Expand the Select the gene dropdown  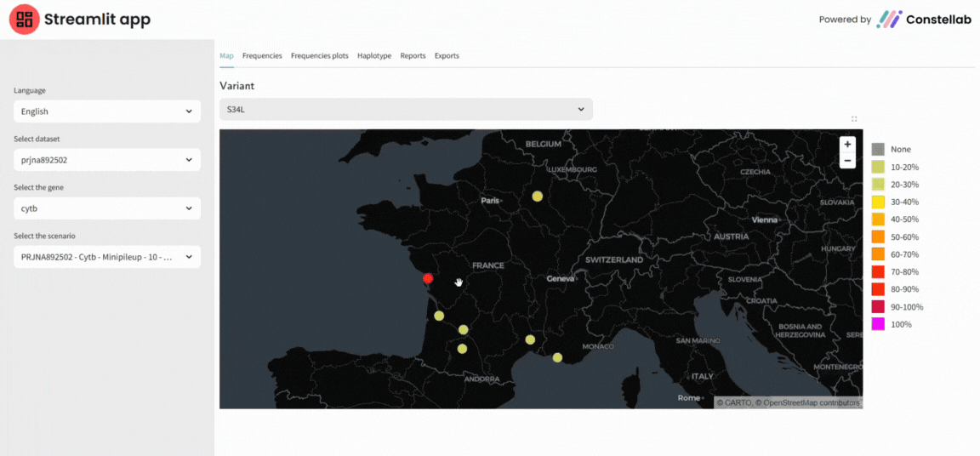pyautogui.click(x=107, y=208)
